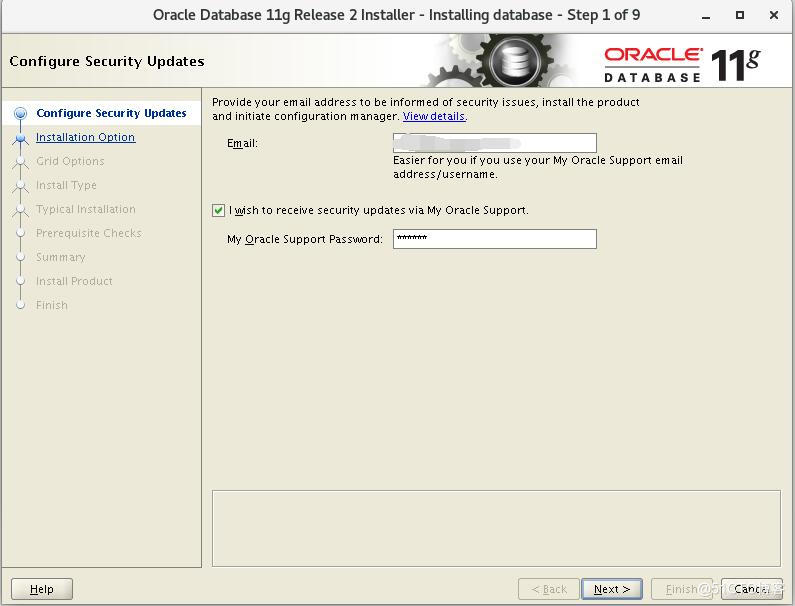This screenshot has height=606, width=795.
Task: Click the disabled Back button
Action: pos(549,589)
